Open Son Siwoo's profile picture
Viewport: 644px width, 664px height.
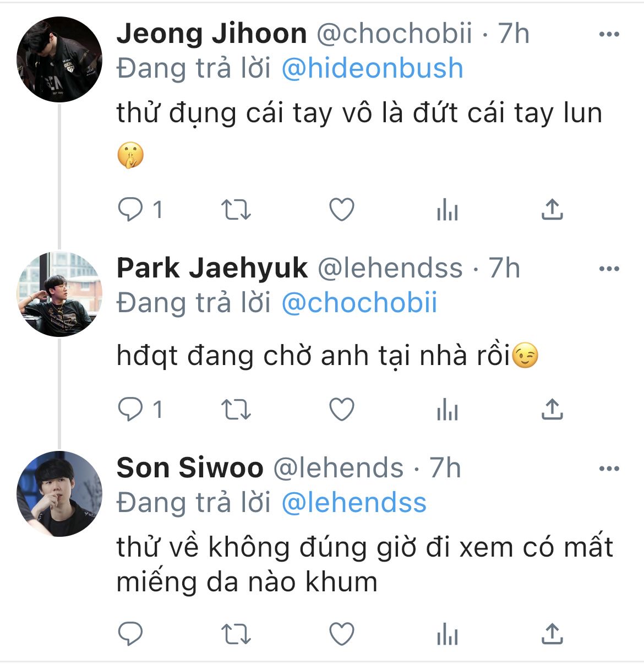[59, 493]
